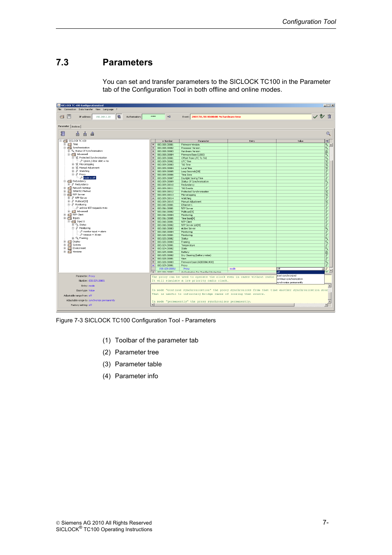Expand the Network Settings tree node
Screen dimensions: 392x555
(65, 188)
